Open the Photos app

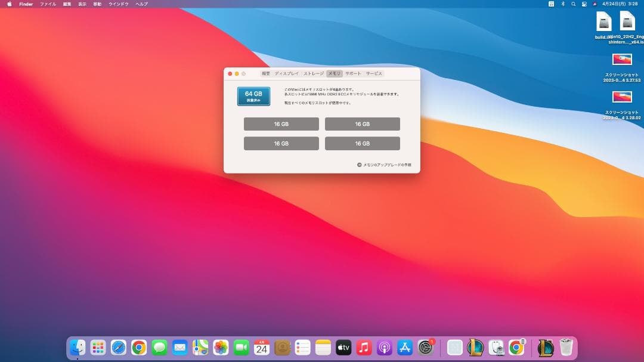click(x=219, y=346)
